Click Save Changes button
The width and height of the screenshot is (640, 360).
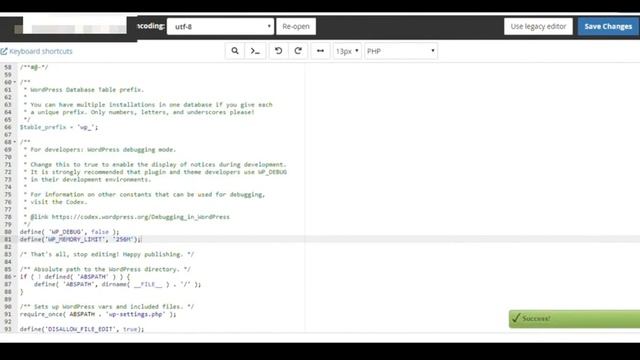click(x=608, y=27)
